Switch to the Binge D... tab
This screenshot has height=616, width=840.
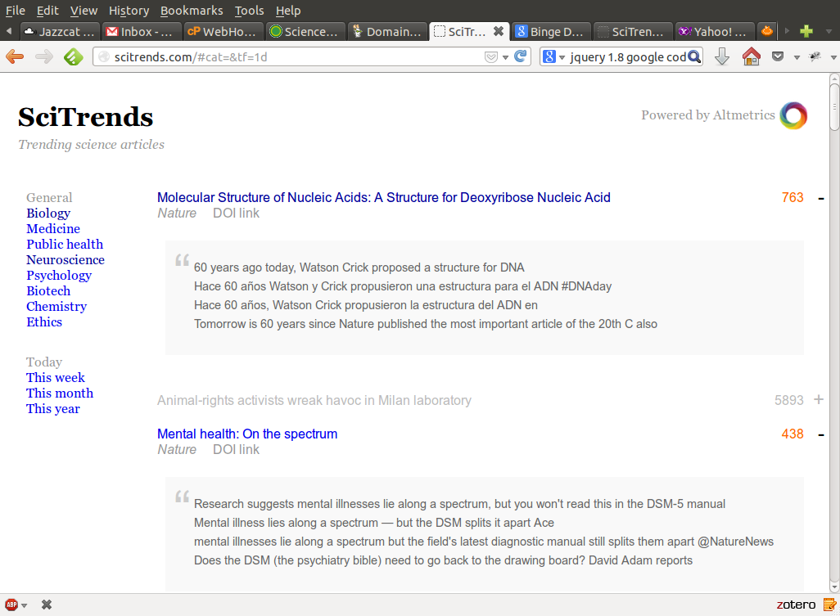pyautogui.click(x=551, y=32)
